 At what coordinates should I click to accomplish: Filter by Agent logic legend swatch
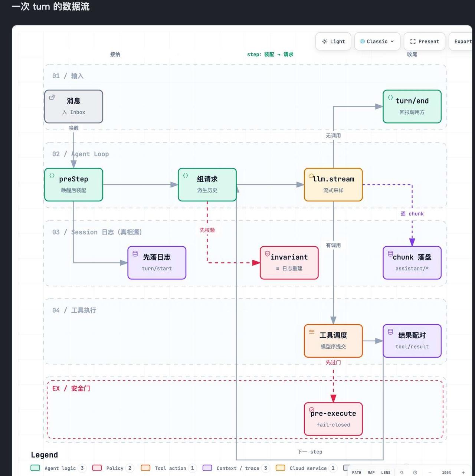(35, 468)
